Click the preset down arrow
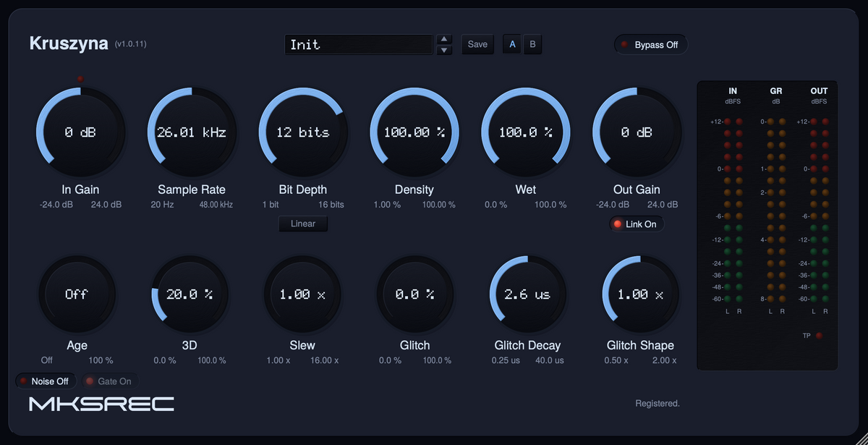The width and height of the screenshot is (868, 445). coord(445,50)
